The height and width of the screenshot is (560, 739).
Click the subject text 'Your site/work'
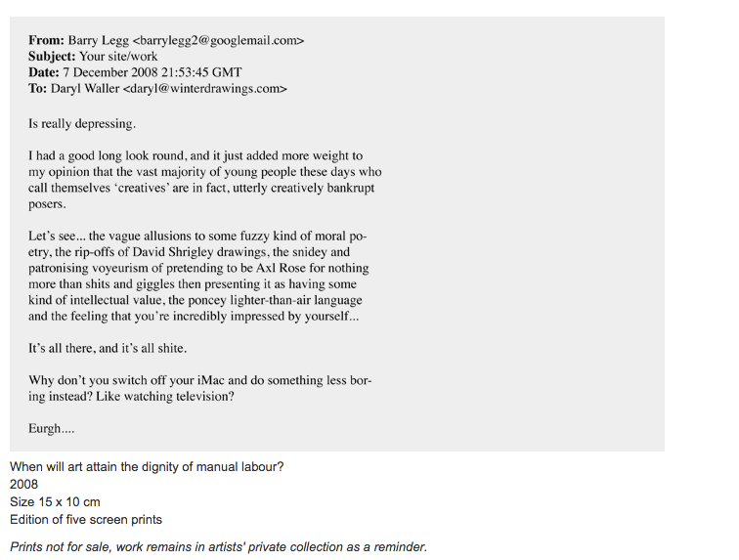(118, 57)
